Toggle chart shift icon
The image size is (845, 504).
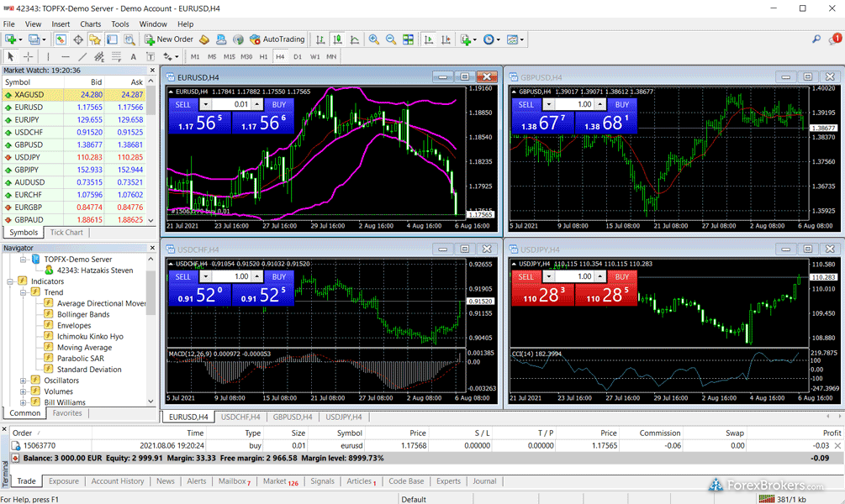tap(446, 39)
